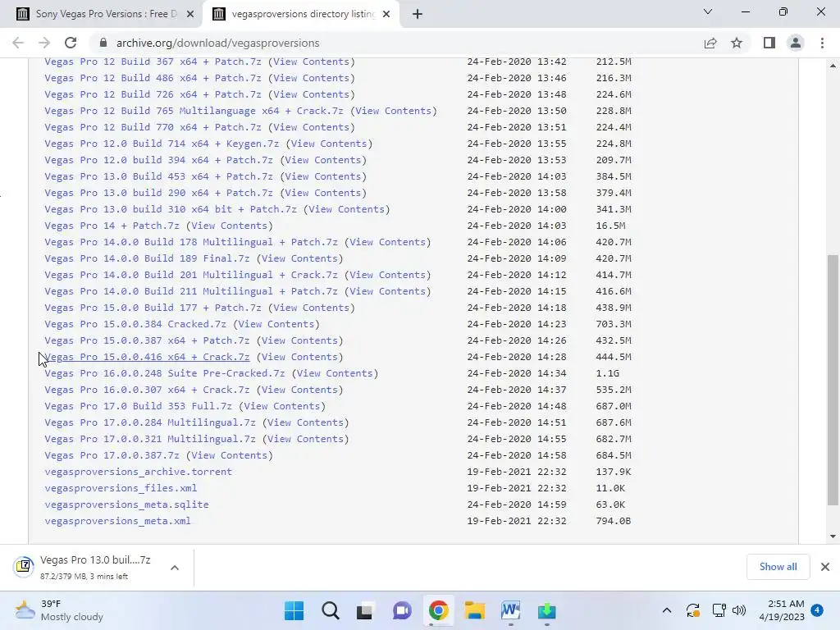The width and height of the screenshot is (840, 630).
Task: Download Vegas Pro 12 Build 765 Multilanguage file
Action: [x=194, y=111]
